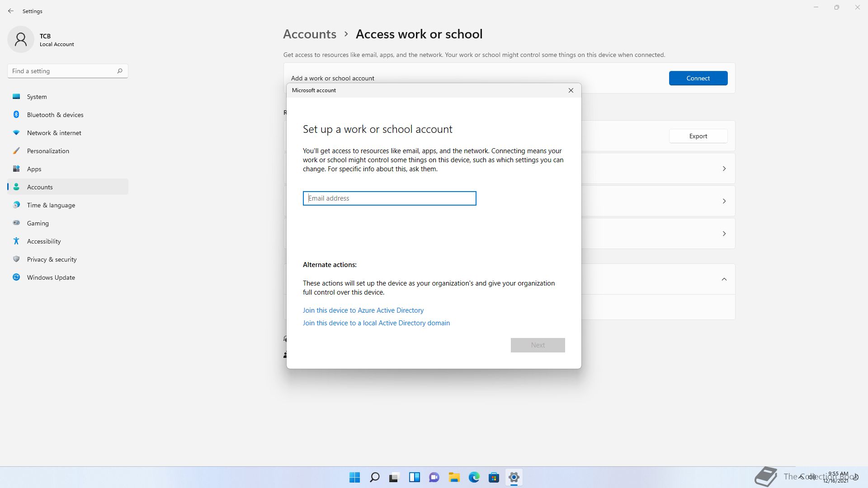Expand the third right-chevron row
The width and height of the screenshot is (868, 488).
click(x=724, y=234)
